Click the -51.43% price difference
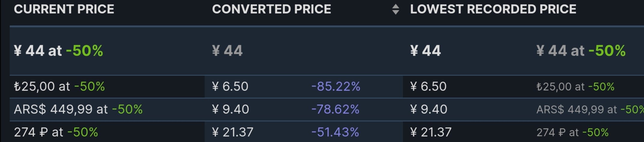 coord(335,132)
